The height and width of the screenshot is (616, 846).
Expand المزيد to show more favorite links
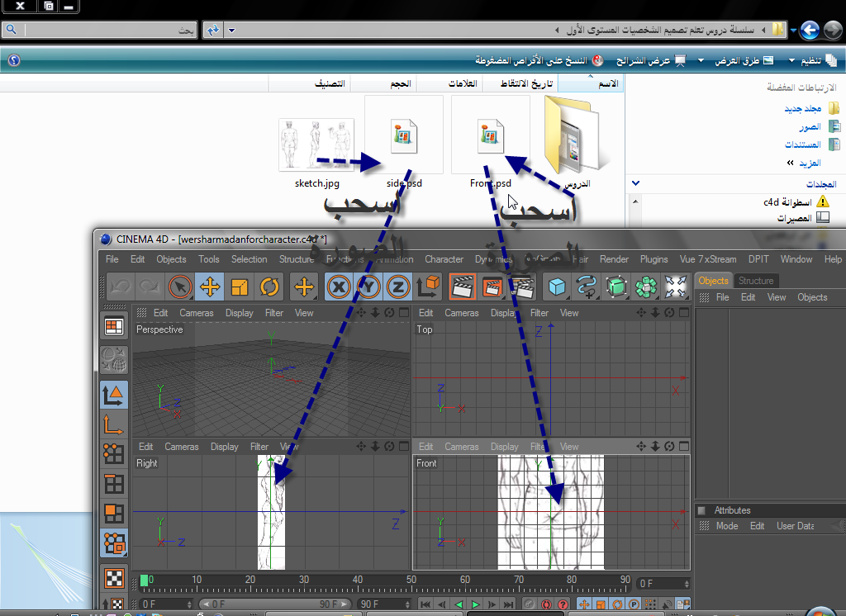tap(804, 163)
